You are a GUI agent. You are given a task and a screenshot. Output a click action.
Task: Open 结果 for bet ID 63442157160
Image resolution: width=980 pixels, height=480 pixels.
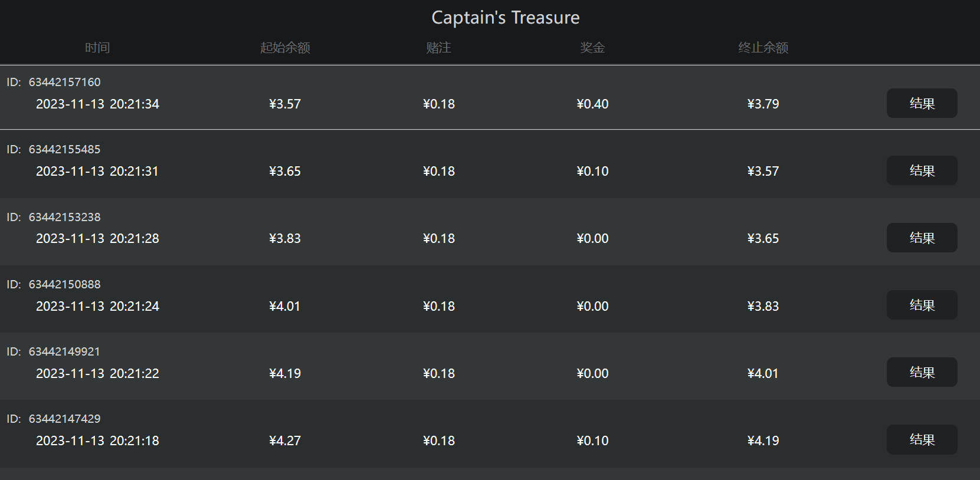point(922,103)
